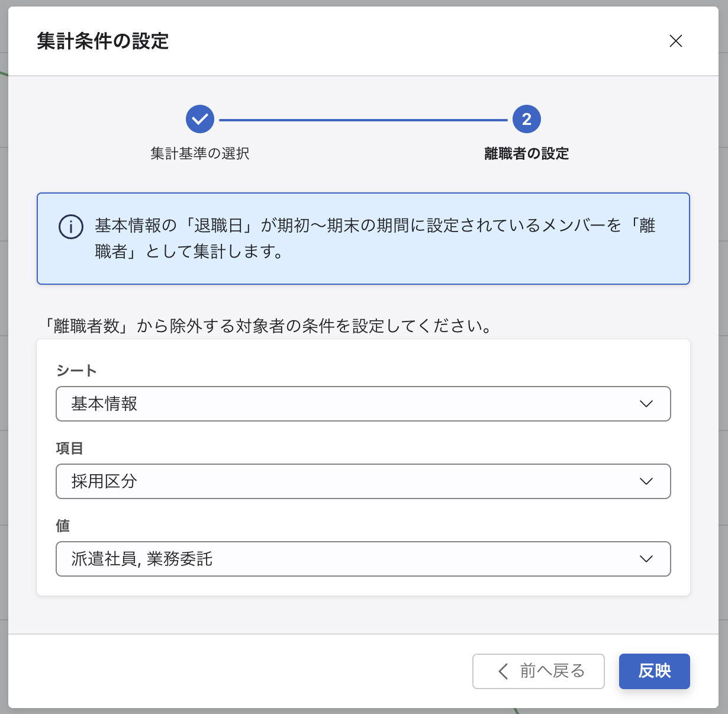Click the 反映 button

[x=655, y=671]
